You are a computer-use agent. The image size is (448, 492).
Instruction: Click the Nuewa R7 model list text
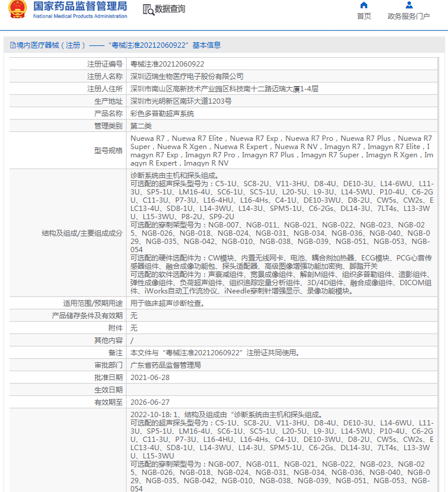282,151
